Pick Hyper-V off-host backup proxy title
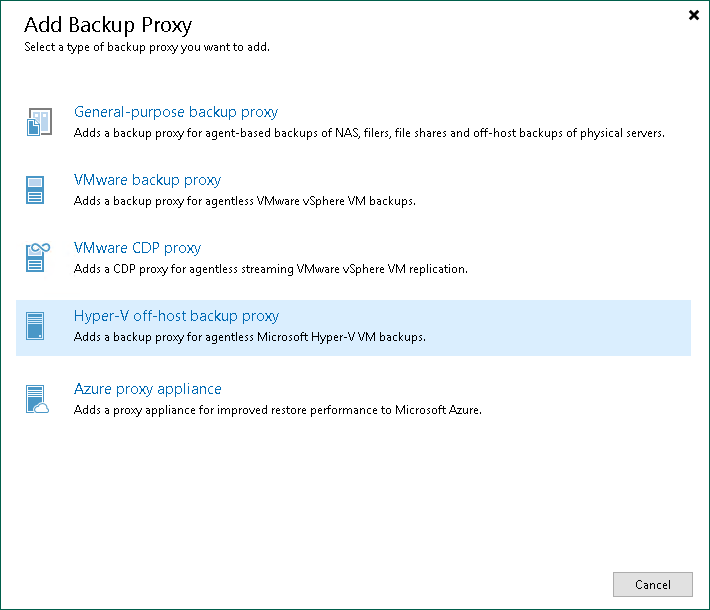 point(176,316)
